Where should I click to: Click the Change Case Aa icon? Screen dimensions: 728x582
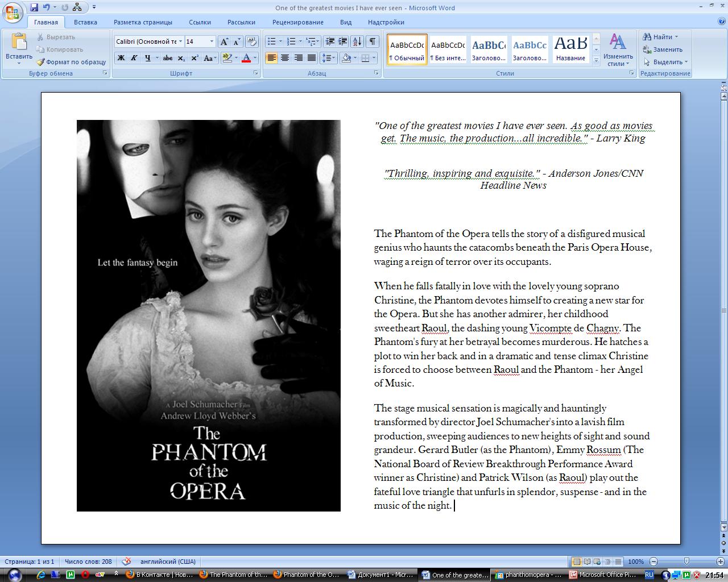pyautogui.click(x=209, y=58)
